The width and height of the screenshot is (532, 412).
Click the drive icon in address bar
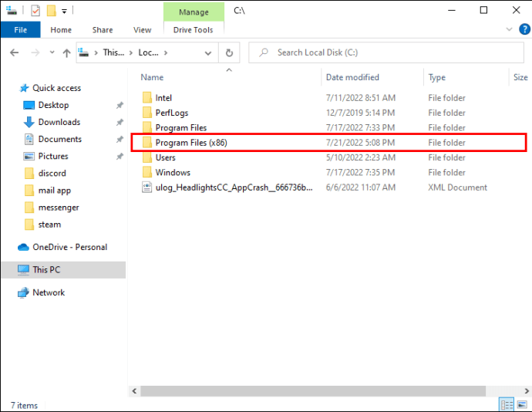(x=84, y=52)
